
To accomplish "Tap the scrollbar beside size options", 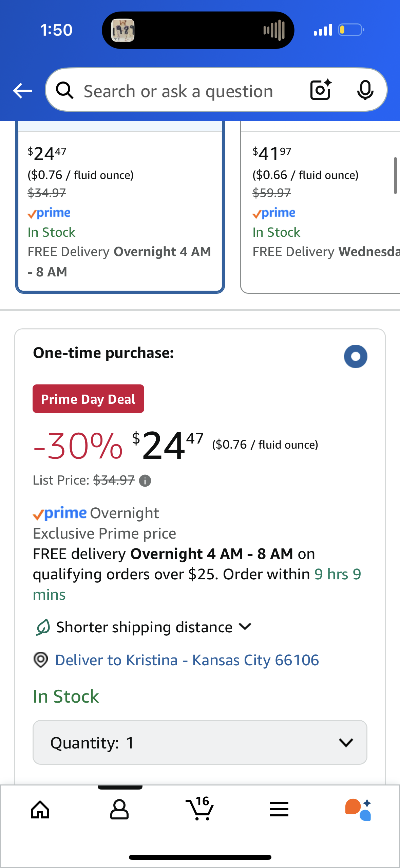I will [395, 175].
